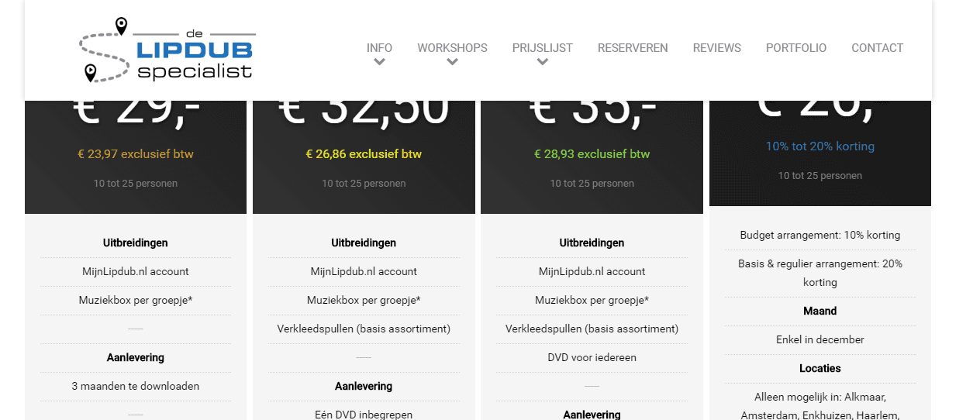Click the blue 10% tot 20% korting text
Image resolution: width=980 pixels, height=420 pixels.
point(820,146)
